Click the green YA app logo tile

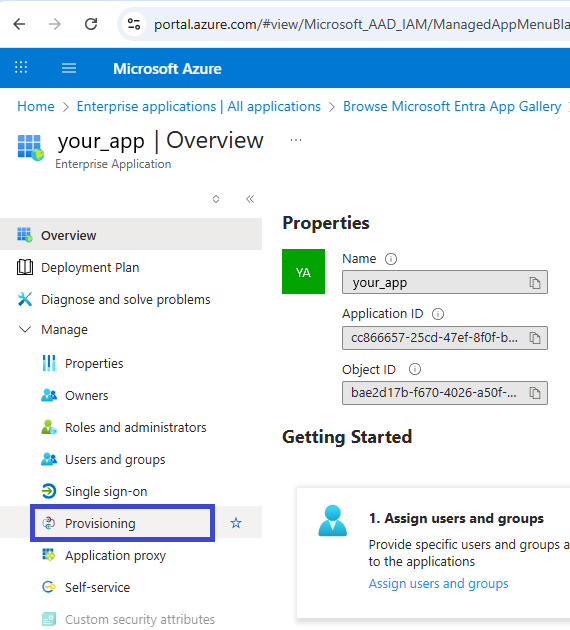pyautogui.click(x=303, y=272)
